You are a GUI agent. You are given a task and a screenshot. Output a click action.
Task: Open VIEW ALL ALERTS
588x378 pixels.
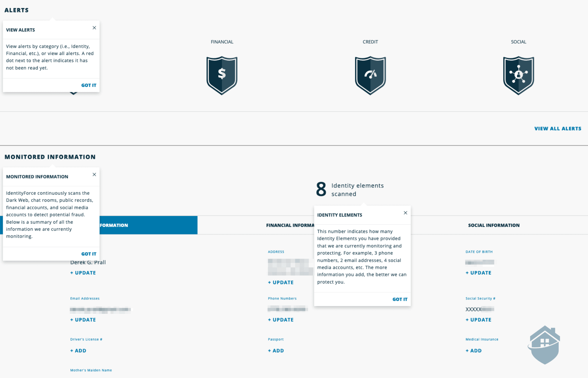557,128
